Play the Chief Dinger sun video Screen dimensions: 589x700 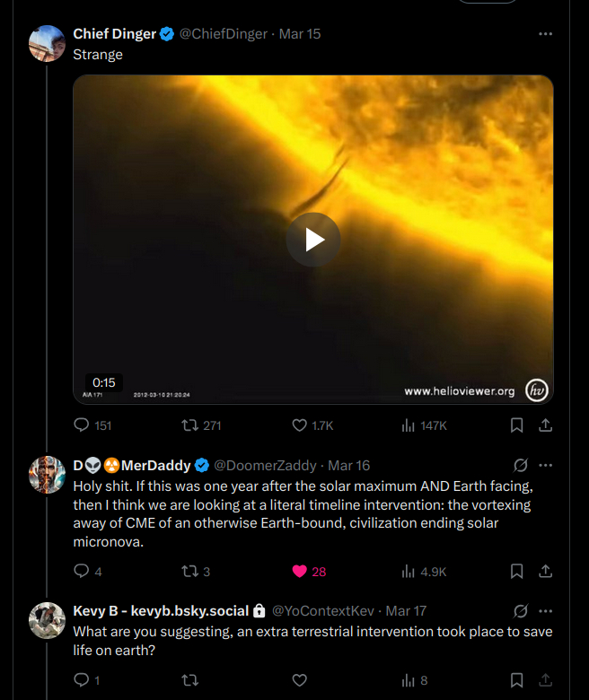312,240
